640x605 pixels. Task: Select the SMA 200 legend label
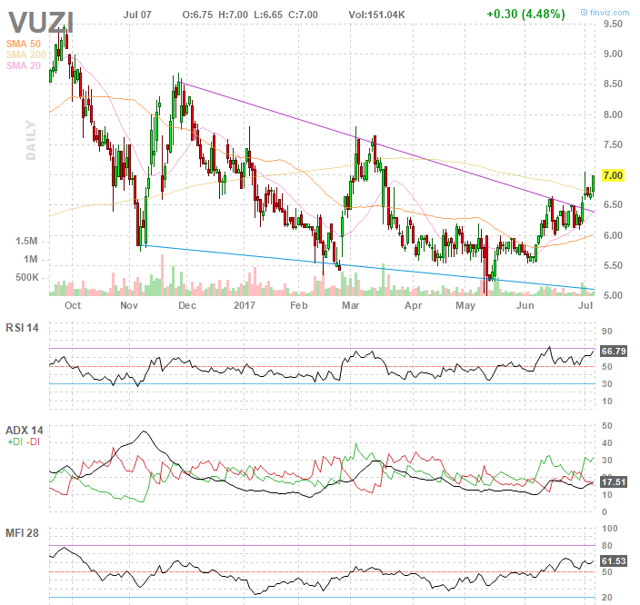26,55
